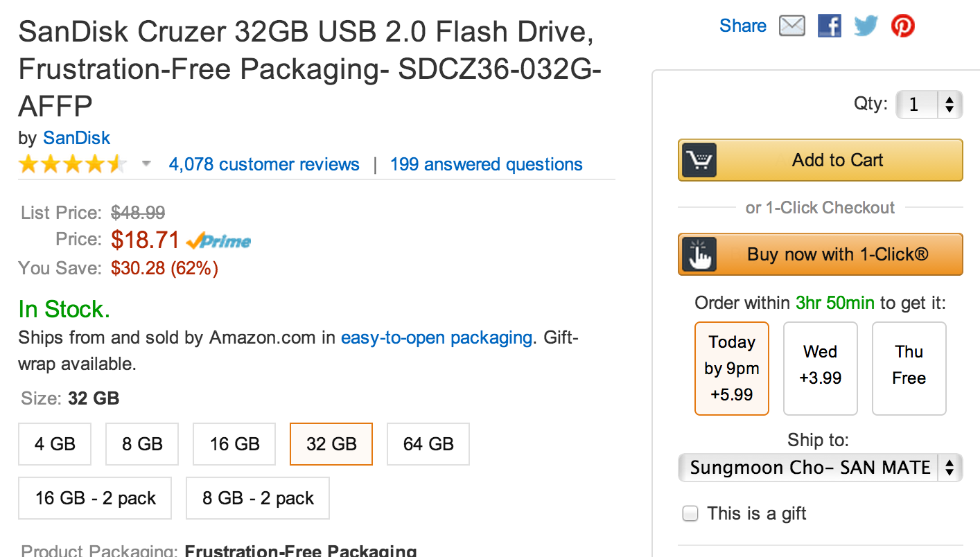
Task: Share this product via email icon
Action: [x=792, y=26]
